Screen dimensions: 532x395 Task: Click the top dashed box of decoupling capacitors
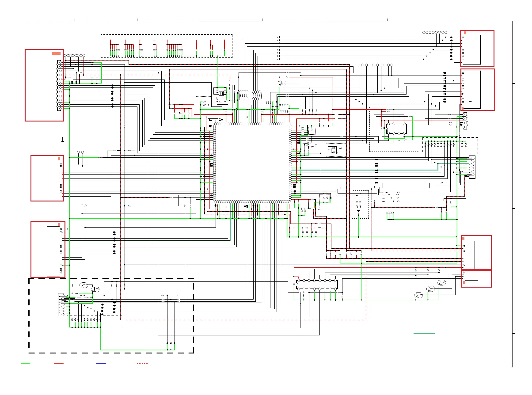(167, 46)
